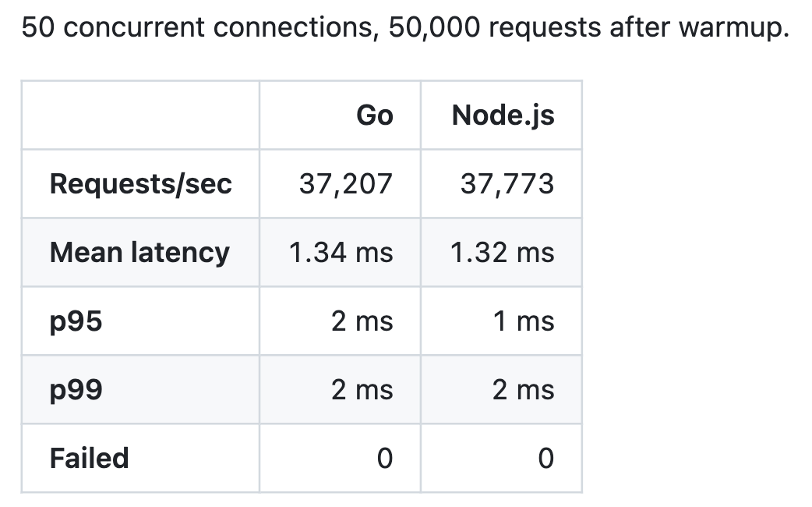Click the Node.js requests/sec value 37,773

[x=507, y=184]
